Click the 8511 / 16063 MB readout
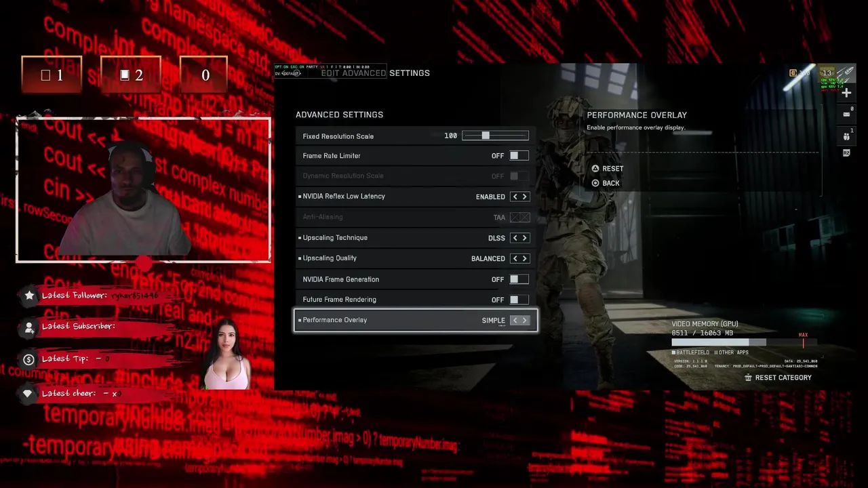Image resolution: width=868 pixels, height=488 pixels. 703,333
